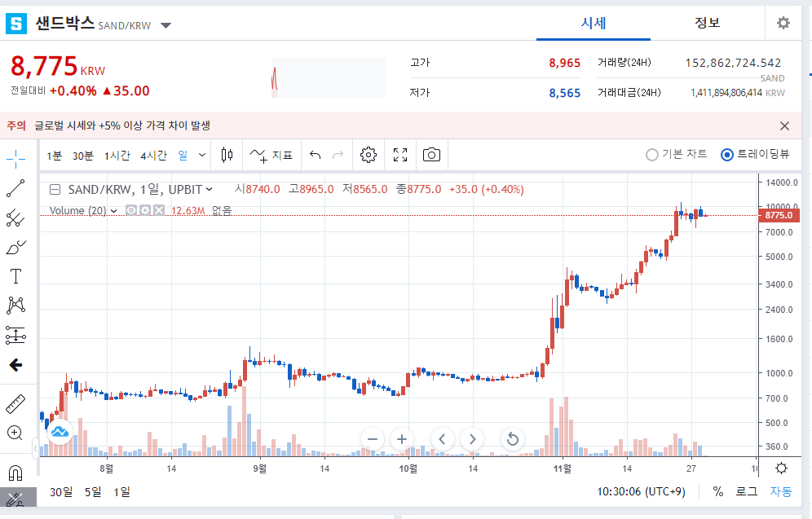Expand the coin selector dropdown arrow
This screenshot has width=812, height=519.
tap(165, 25)
